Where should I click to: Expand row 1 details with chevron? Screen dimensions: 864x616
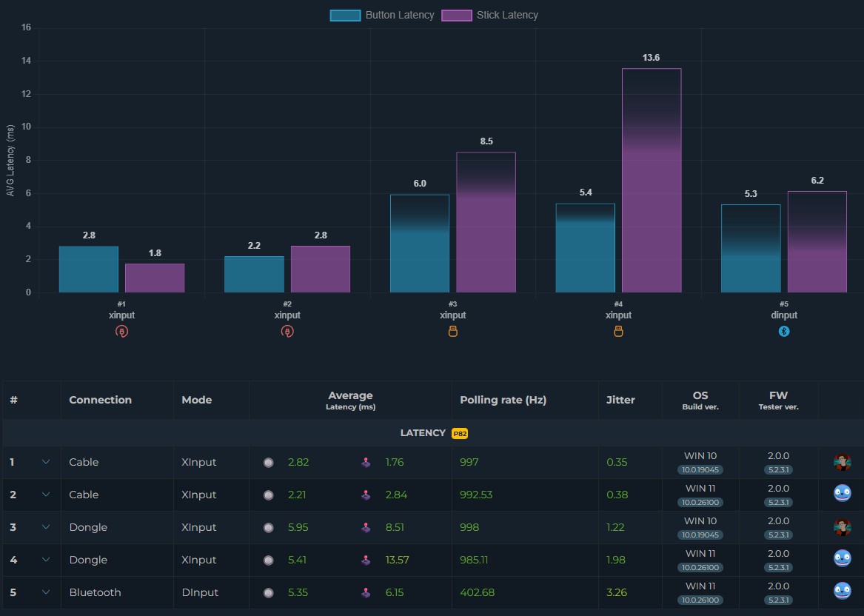tap(46, 463)
